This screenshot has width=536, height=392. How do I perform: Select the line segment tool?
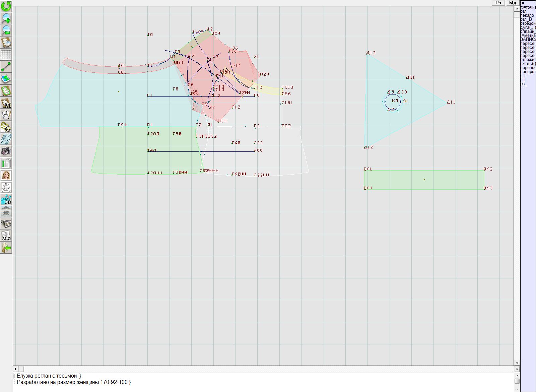point(6,67)
